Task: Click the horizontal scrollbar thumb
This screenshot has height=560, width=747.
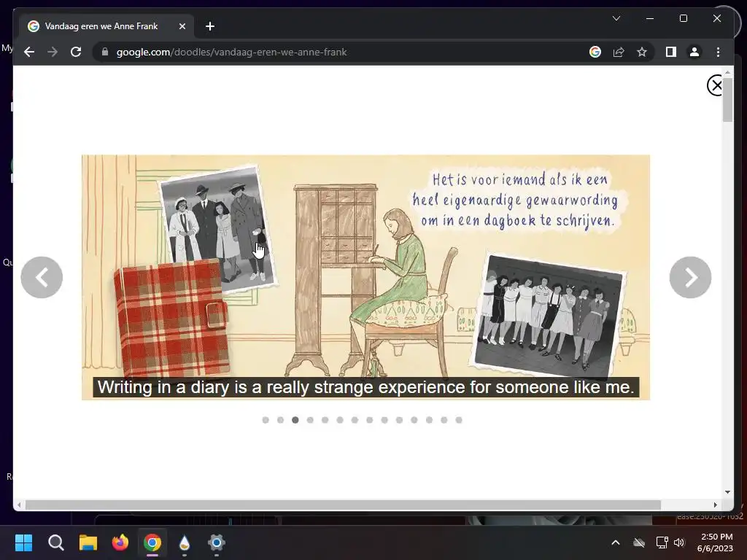Action: (343, 505)
